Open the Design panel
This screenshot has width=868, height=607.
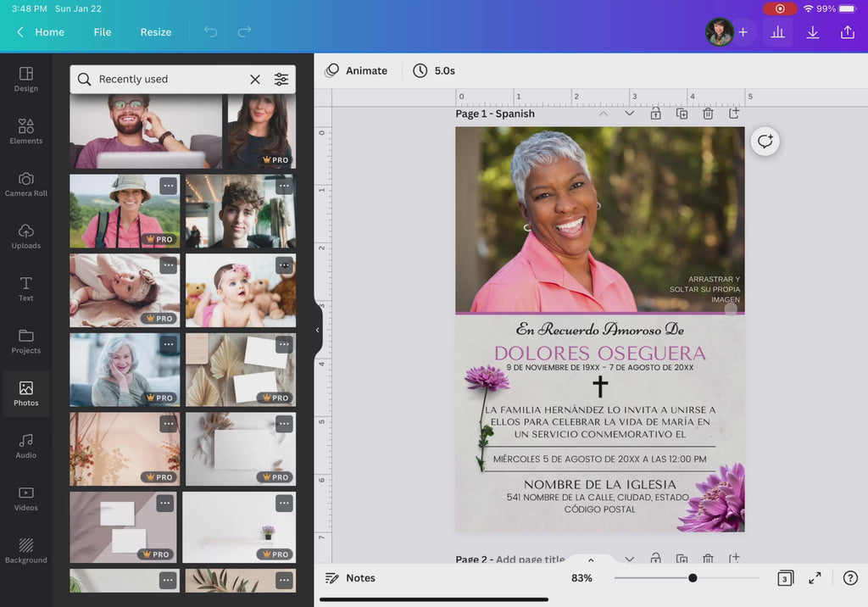26,80
